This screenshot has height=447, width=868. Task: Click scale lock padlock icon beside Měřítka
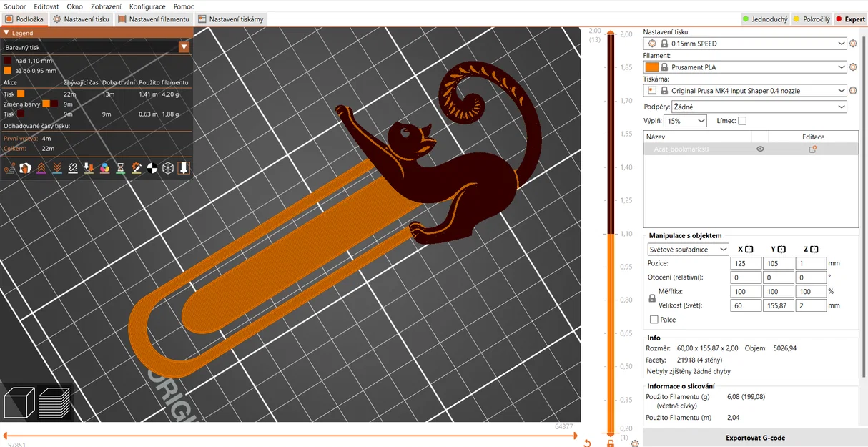[652, 298]
